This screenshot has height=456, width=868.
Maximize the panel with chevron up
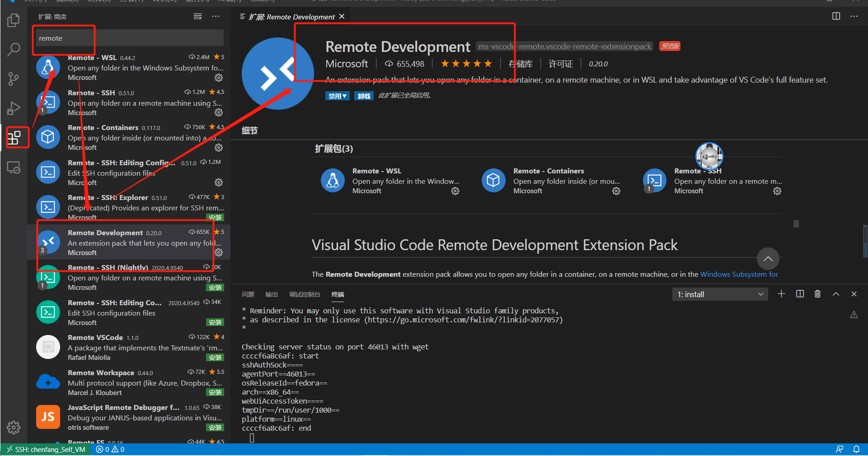point(836,294)
